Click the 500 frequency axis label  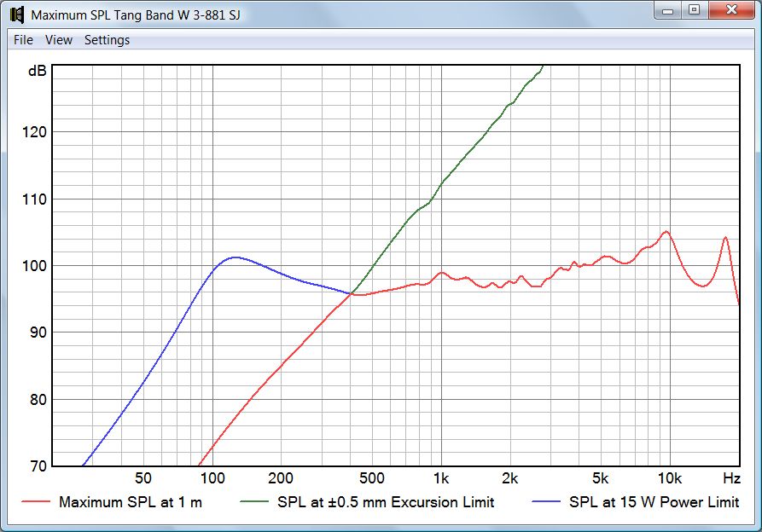(372, 478)
